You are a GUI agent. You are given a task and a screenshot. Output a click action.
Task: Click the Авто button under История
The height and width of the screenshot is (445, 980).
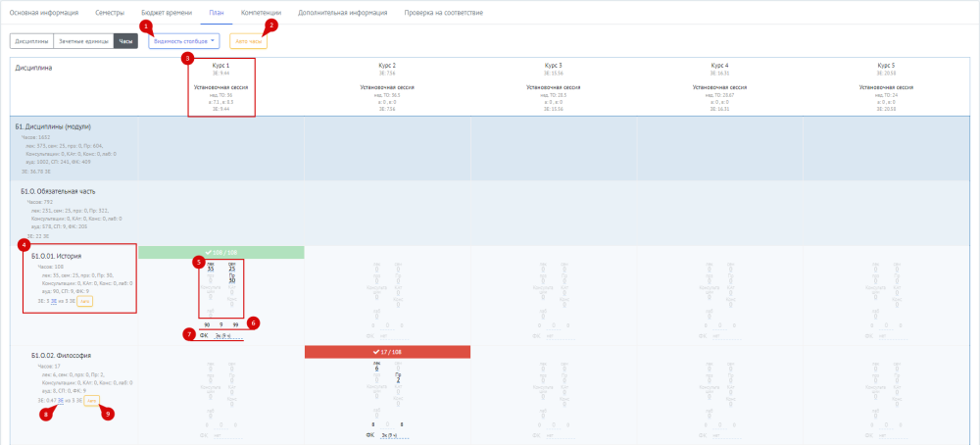(85, 301)
